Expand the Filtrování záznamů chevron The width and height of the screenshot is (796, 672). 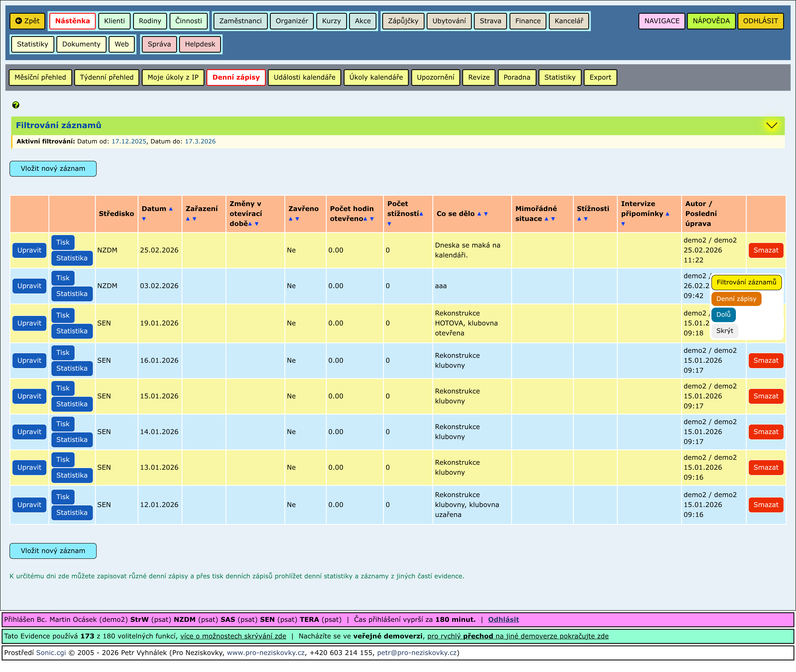point(771,125)
